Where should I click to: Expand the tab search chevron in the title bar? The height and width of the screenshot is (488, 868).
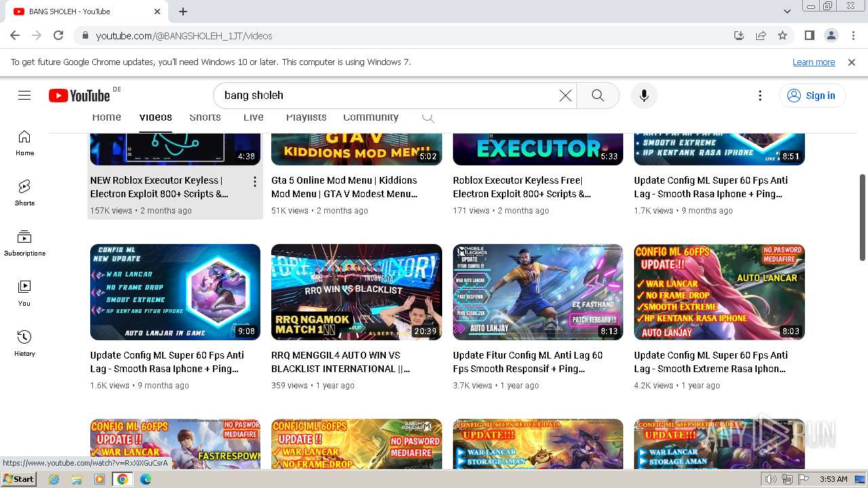click(787, 12)
